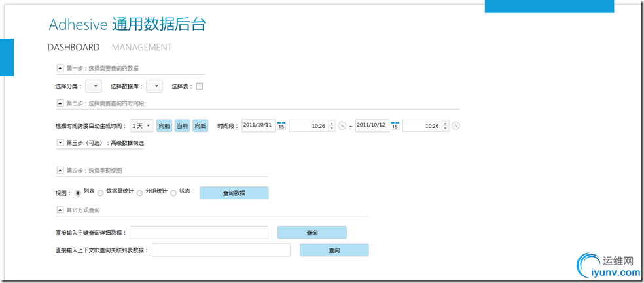Collapse 第一步 section arrow
This screenshot has height=283, width=644.
pos(60,68)
